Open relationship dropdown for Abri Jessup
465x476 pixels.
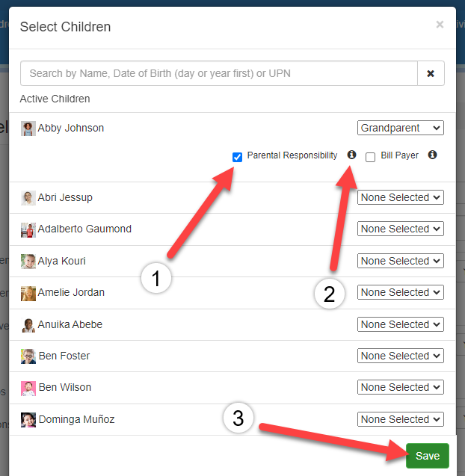coord(400,197)
